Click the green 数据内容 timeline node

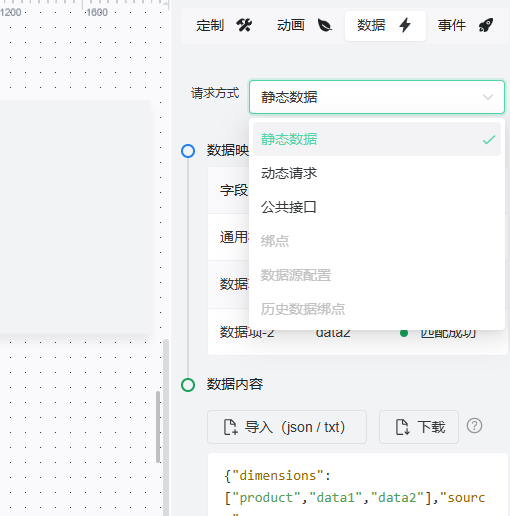click(x=188, y=385)
